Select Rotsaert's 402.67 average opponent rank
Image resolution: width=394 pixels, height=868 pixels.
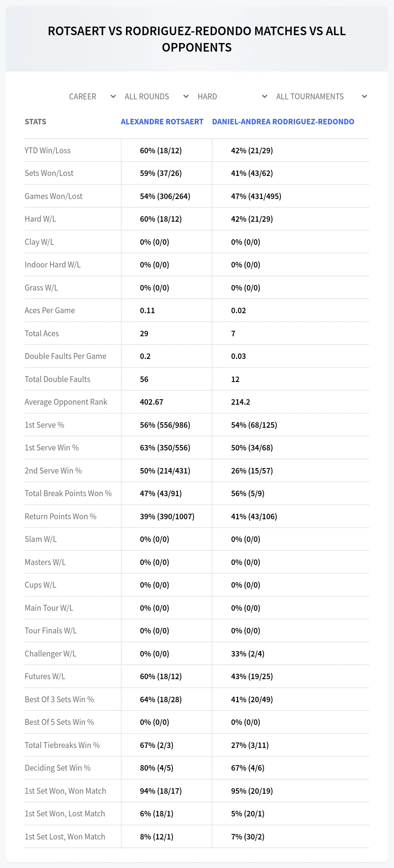(152, 402)
